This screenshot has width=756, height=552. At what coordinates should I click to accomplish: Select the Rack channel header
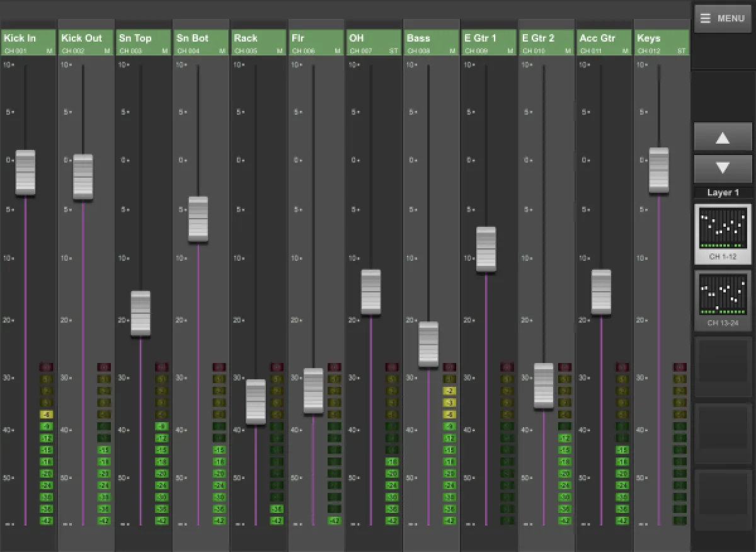tap(259, 42)
